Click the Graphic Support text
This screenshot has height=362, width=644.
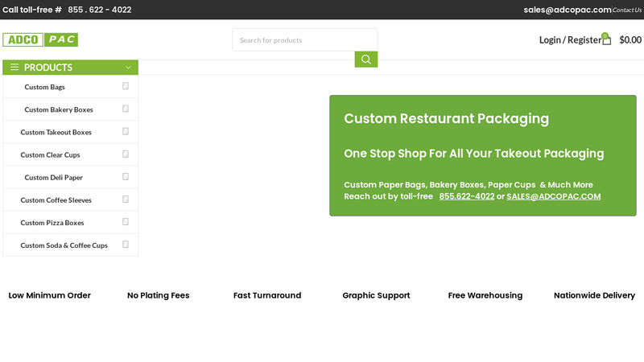pyautogui.click(x=376, y=295)
